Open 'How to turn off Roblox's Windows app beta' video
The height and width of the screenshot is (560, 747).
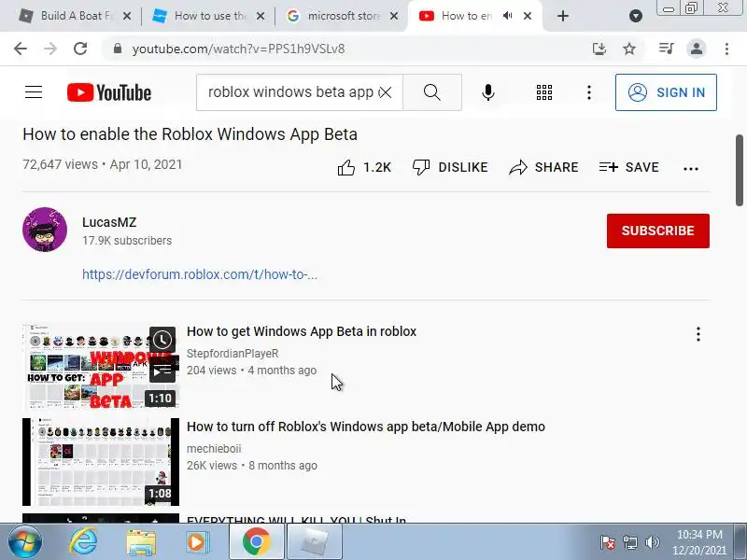[x=366, y=427]
